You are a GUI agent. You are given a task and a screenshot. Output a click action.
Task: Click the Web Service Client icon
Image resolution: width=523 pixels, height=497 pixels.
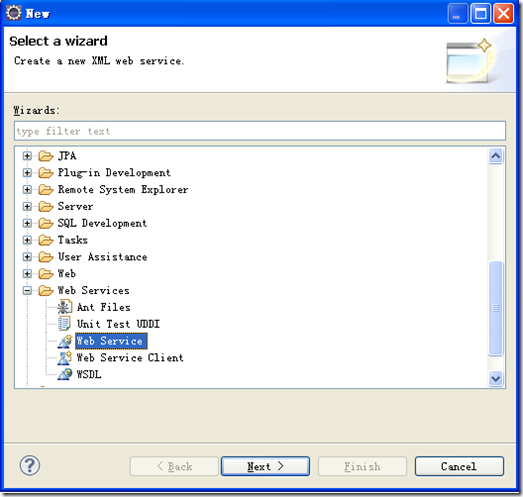tap(64, 358)
